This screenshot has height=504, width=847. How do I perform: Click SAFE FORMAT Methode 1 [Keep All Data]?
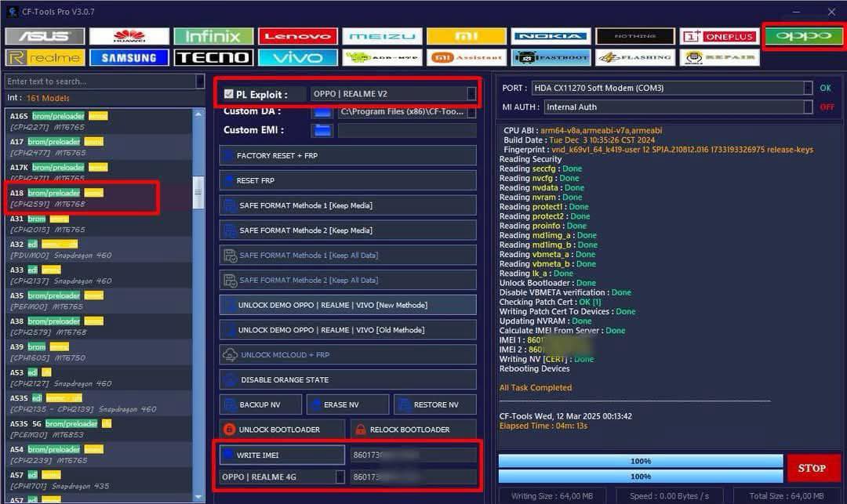pos(348,256)
